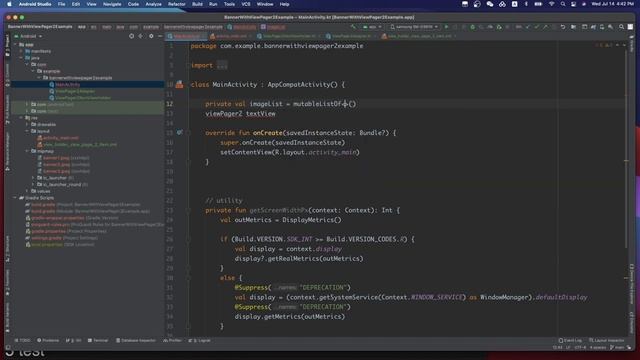Expand the drawable folder
The width and height of the screenshot is (640, 360).
click(x=28, y=124)
